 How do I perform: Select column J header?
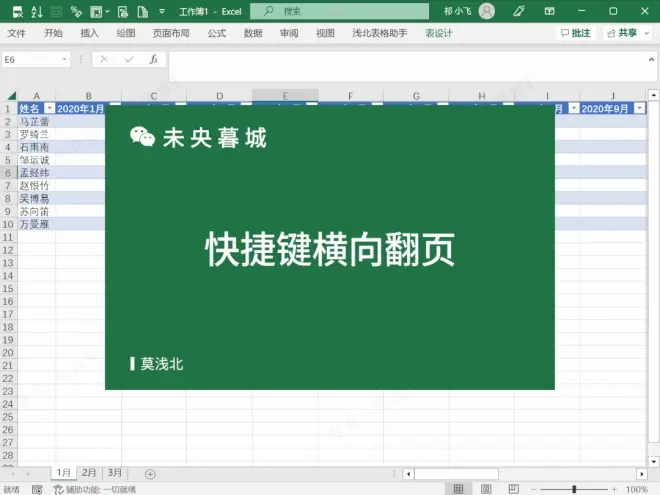click(x=613, y=96)
